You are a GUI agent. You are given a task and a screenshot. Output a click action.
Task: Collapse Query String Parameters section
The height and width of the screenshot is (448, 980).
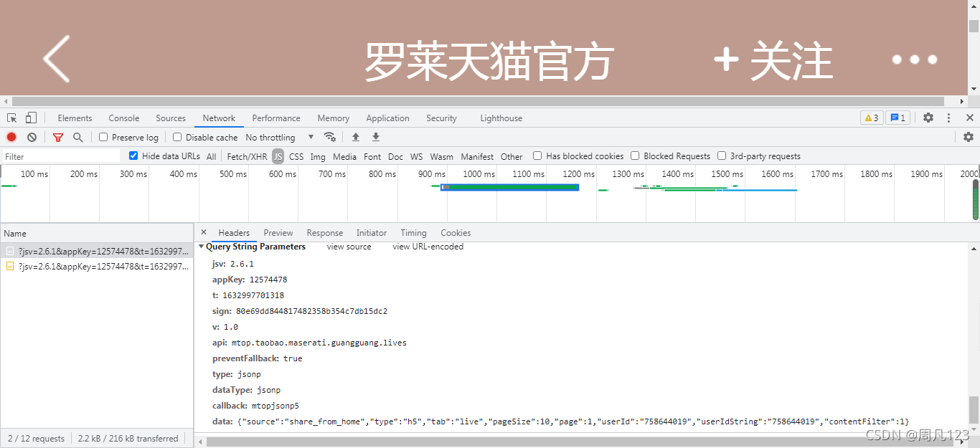202,247
